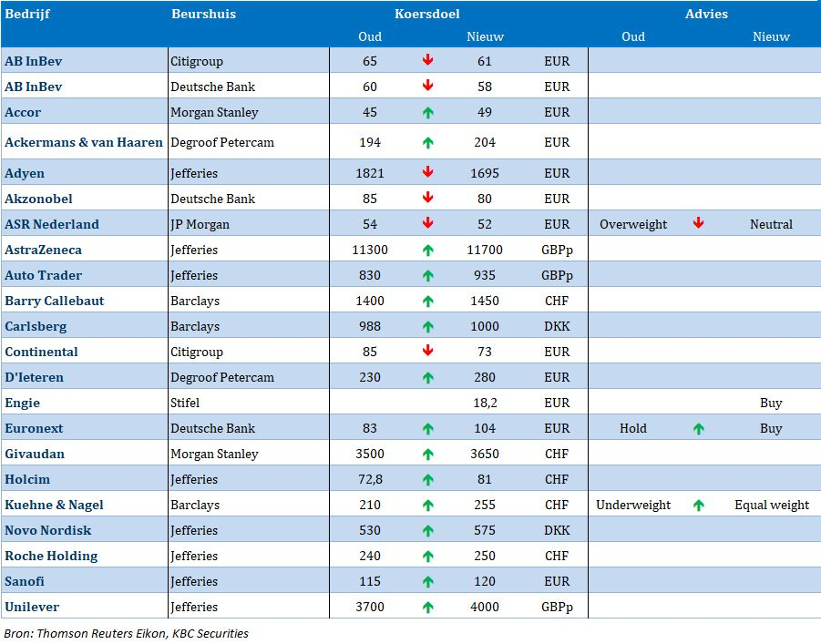
Task: Click the AstraZeneca company name
Action: [44, 250]
